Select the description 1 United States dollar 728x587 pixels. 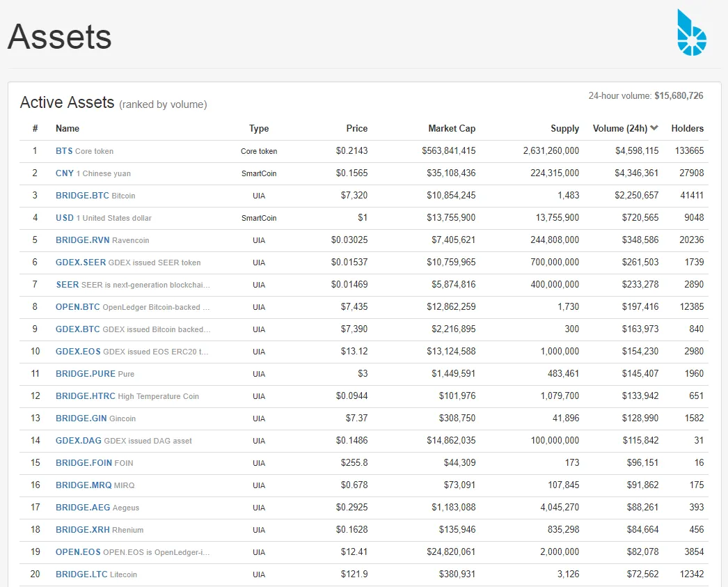[113, 218]
